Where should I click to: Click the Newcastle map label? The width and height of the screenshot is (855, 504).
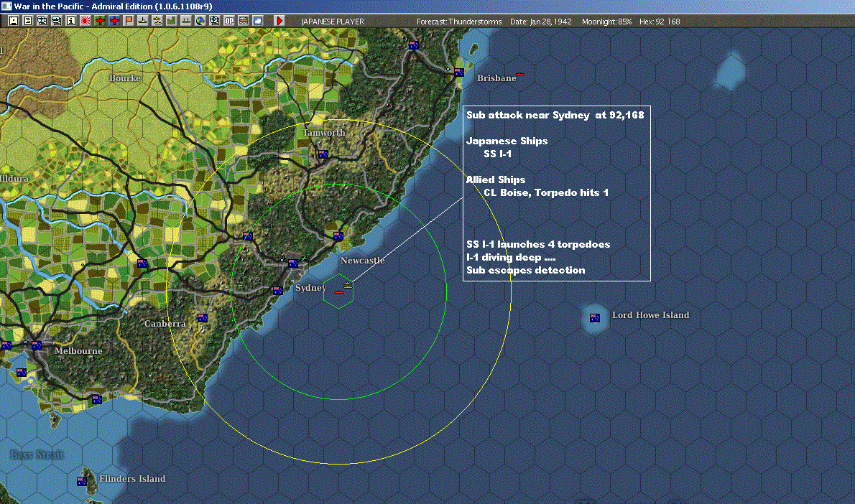coord(363,261)
